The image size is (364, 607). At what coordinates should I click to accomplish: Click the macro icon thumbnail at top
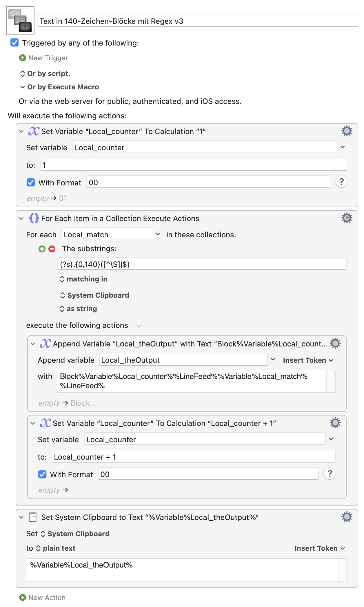click(20, 20)
